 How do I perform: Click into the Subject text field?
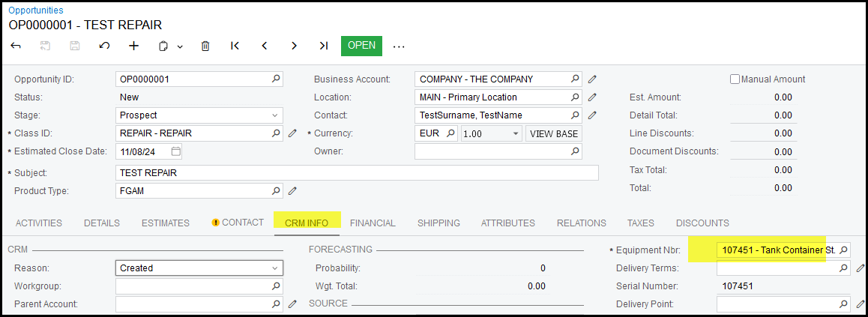(x=357, y=172)
